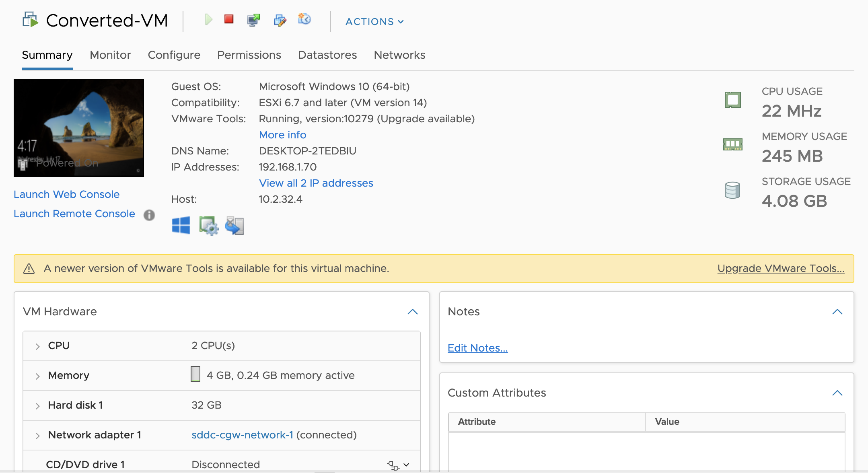
Task: Switch to the Monitor tab
Action: [110, 55]
